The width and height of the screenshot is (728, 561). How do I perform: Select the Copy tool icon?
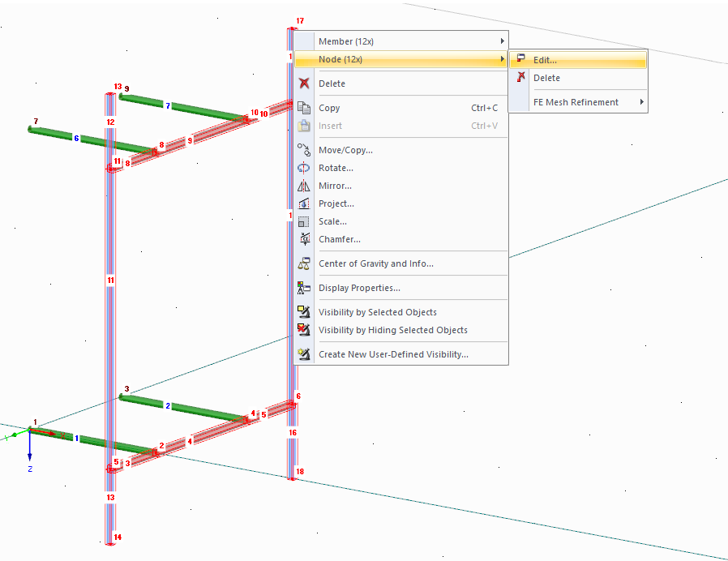pyautogui.click(x=303, y=107)
